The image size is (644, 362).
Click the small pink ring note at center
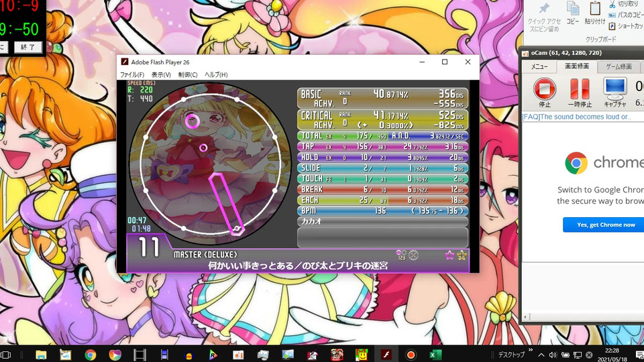[203, 147]
